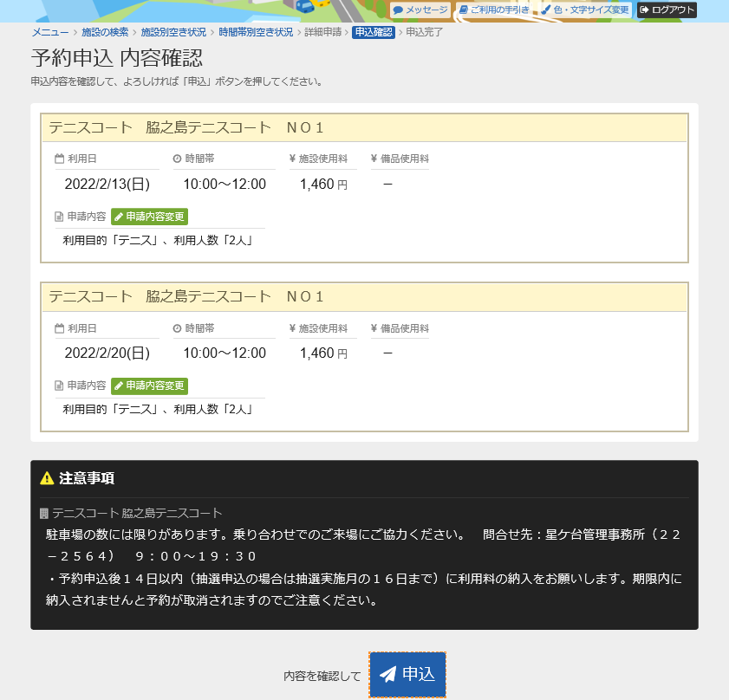Click the 1,460 円 fee for 2022/2/20
The width and height of the screenshot is (729, 700).
322,353
